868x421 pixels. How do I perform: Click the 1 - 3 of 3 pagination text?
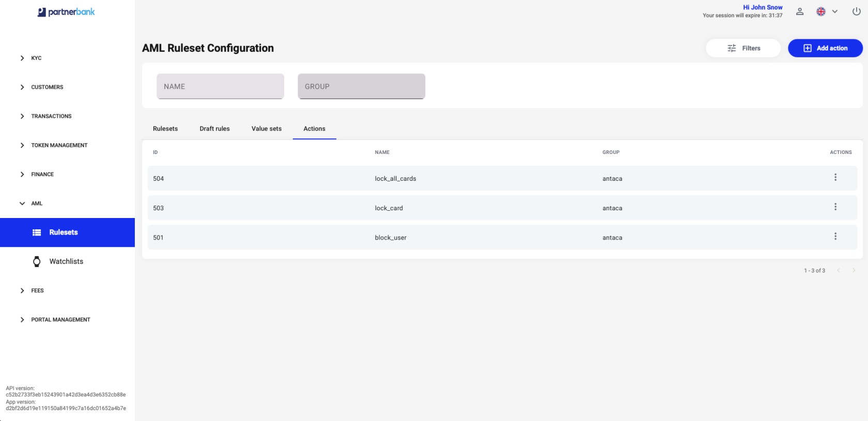click(x=814, y=271)
